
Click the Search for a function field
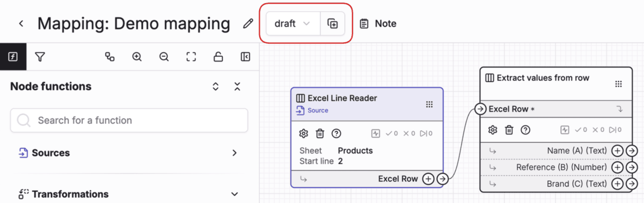(129, 121)
